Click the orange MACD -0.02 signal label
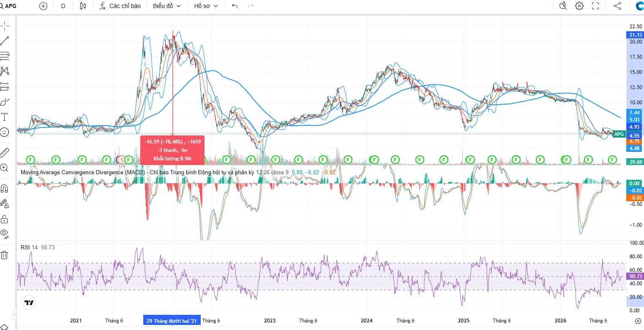644x330 pixels. click(x=635, y=198)
